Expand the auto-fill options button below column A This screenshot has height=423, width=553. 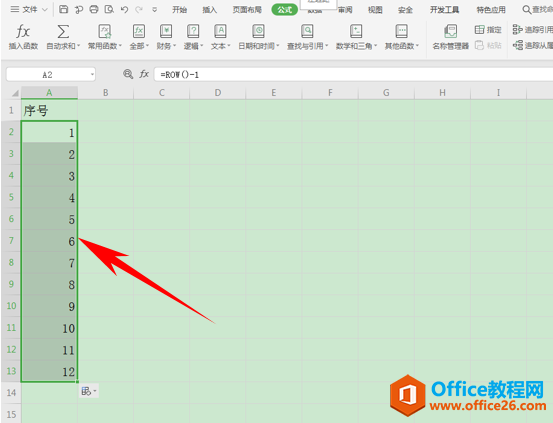89,391
